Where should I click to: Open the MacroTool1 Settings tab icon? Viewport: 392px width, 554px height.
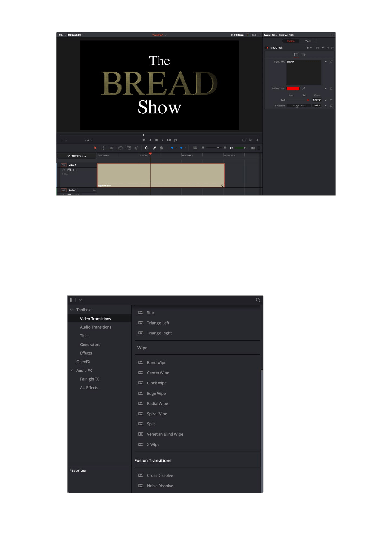click(x=303, y=54)
